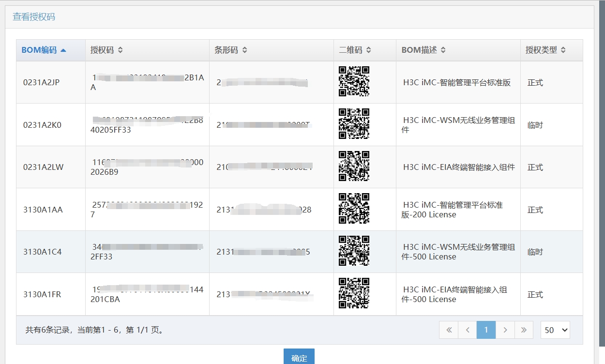Screen dimensions: 605x364
Task: Click WSM无线业务管理组件-500 License description
Action: [x=458, y=252]
